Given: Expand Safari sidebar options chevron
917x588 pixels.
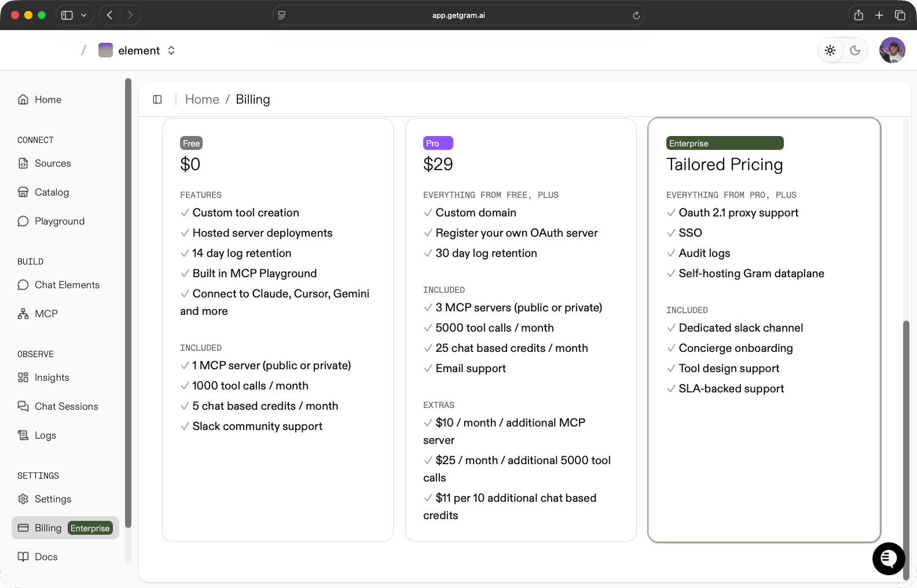Looking at the screenshot, I should [83, 15].
